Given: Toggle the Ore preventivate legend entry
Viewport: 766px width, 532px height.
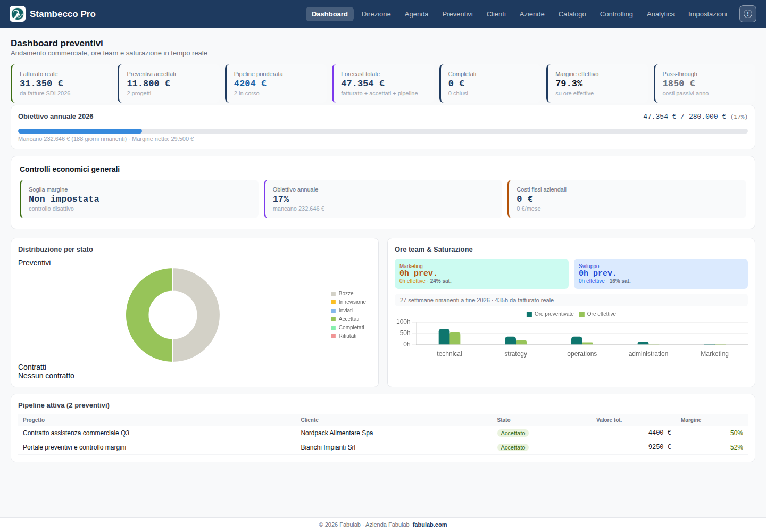Looking at the screenshot, I should click(550, 314).
